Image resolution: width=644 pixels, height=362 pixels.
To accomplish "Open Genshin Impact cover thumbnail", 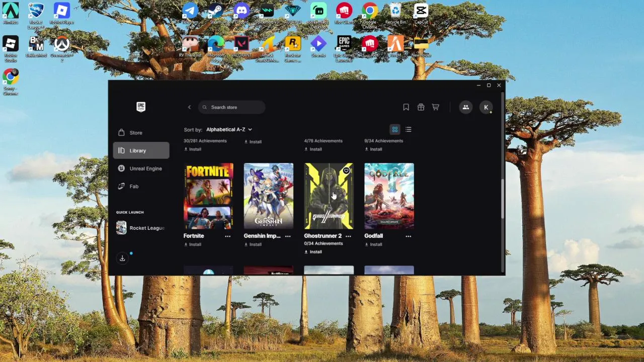I will 269,196.
